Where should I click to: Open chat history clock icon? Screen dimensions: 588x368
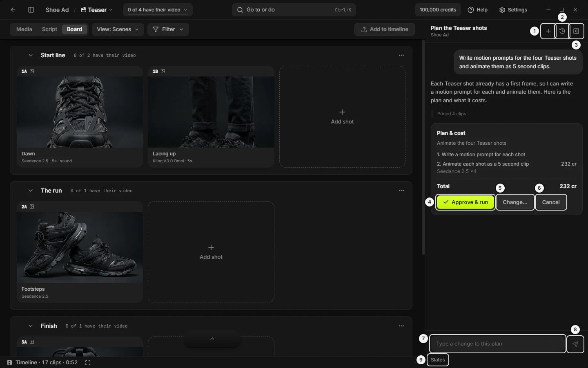(562, 31)
